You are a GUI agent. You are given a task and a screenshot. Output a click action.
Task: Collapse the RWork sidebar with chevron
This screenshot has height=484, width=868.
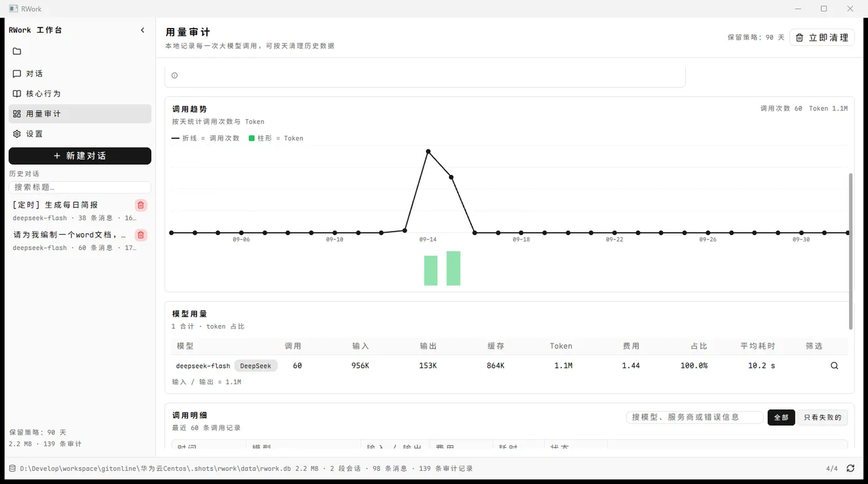[x=143, y=30]
